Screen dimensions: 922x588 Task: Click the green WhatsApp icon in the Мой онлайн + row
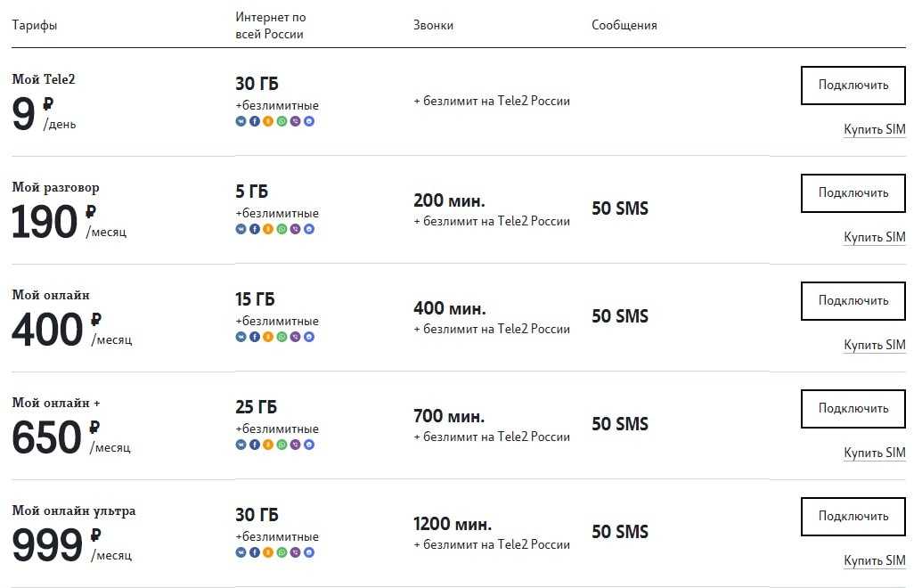281,445
